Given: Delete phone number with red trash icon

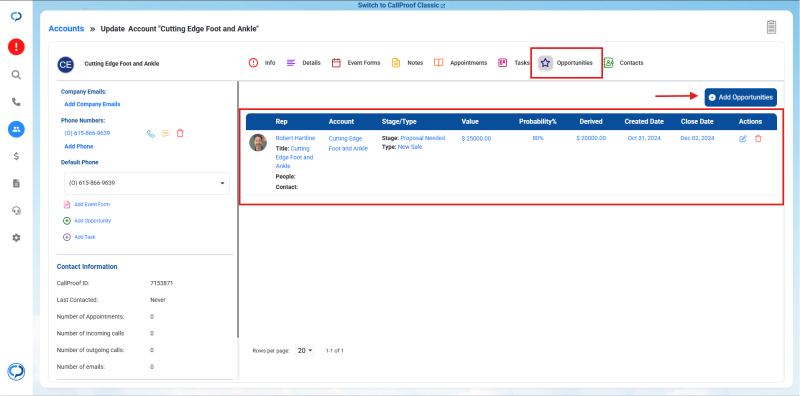Looking at the screenshot, I should [180, 133].
